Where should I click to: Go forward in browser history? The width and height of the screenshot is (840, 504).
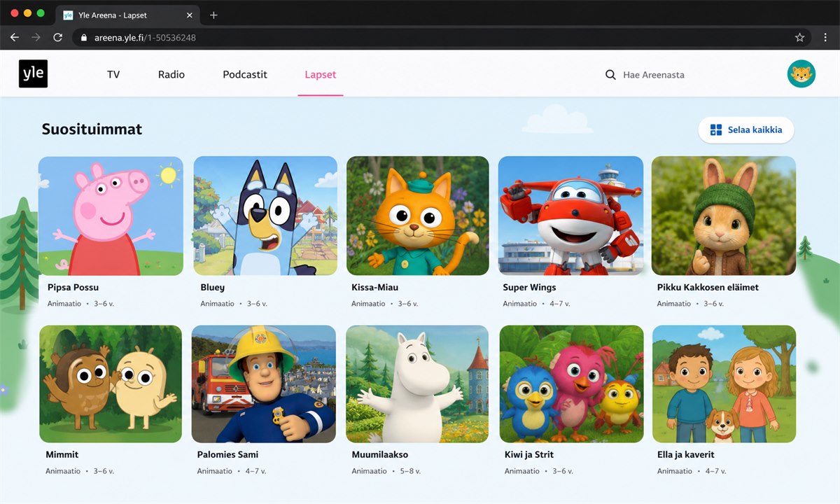36,37
